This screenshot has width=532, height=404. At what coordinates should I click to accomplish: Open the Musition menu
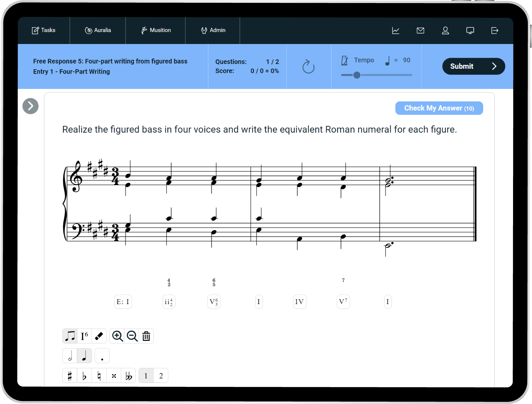(156, 30)
